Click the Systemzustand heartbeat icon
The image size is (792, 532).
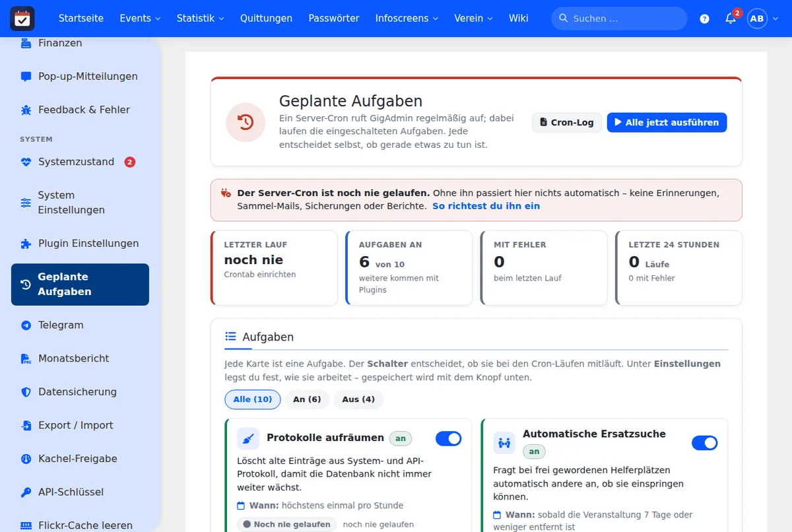(x=26, y=162)
